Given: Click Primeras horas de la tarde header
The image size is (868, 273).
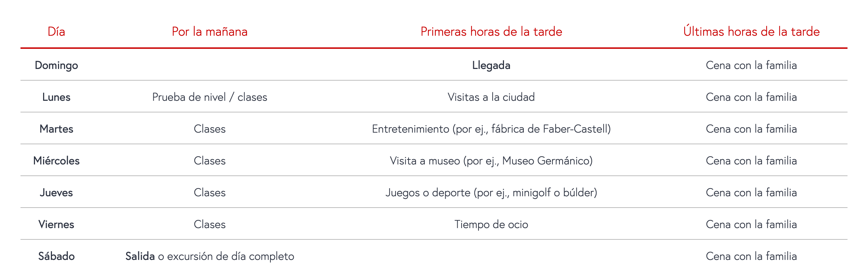Looking at the screenshot, I should (491, 32).
